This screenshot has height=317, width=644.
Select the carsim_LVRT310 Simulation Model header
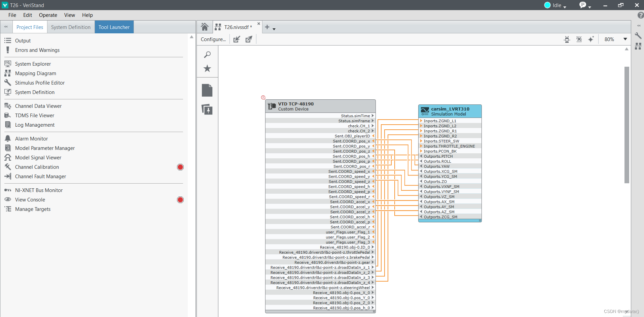click(450, 112)
